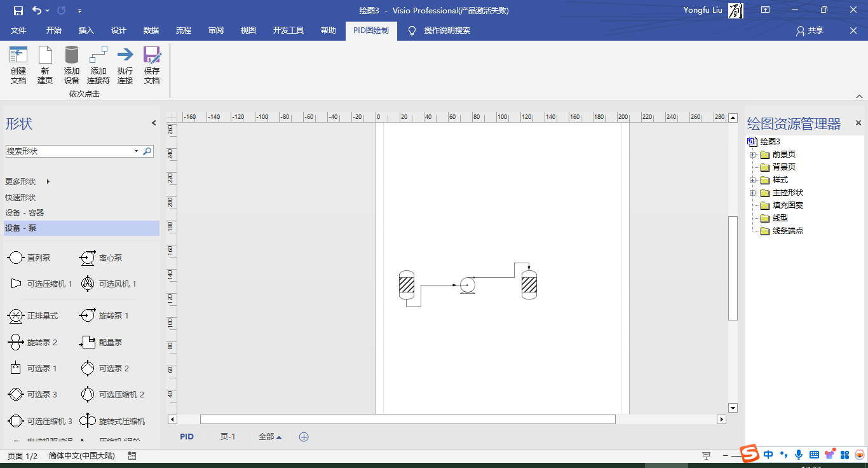The image size is (868, 468).
Task: Expand the 前景页 tree node
Action: coord(752,155)
